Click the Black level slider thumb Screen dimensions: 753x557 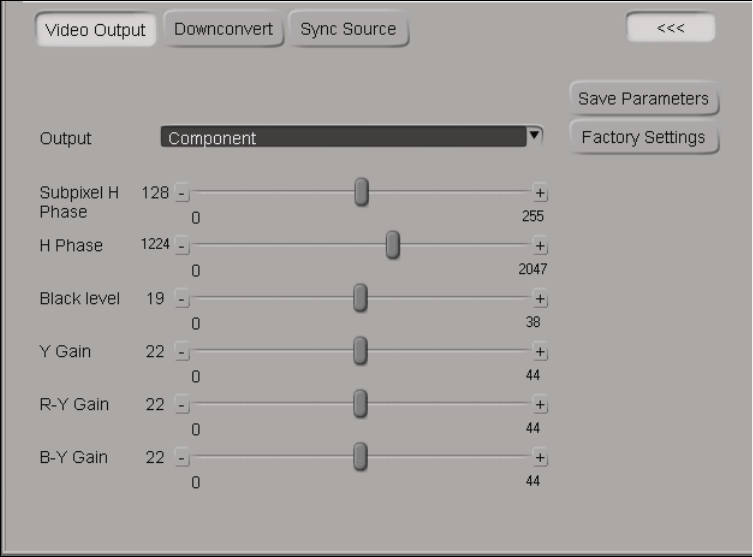pos(360,298)
